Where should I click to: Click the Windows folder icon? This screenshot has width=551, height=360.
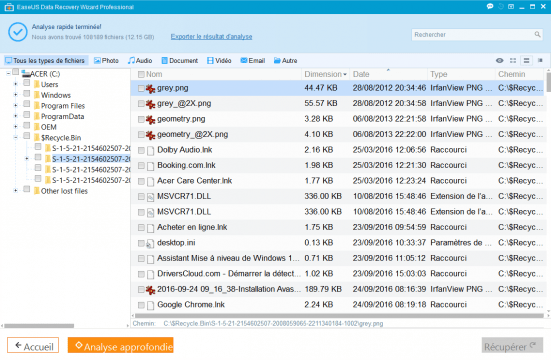coord(37,95)
